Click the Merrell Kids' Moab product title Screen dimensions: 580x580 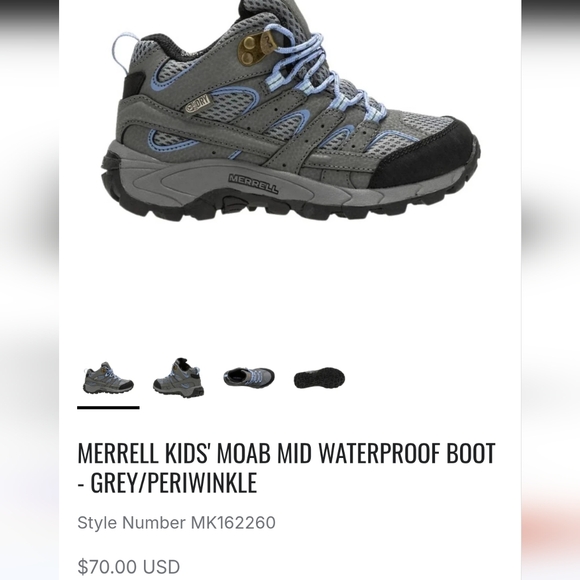(x=286, y=468)
